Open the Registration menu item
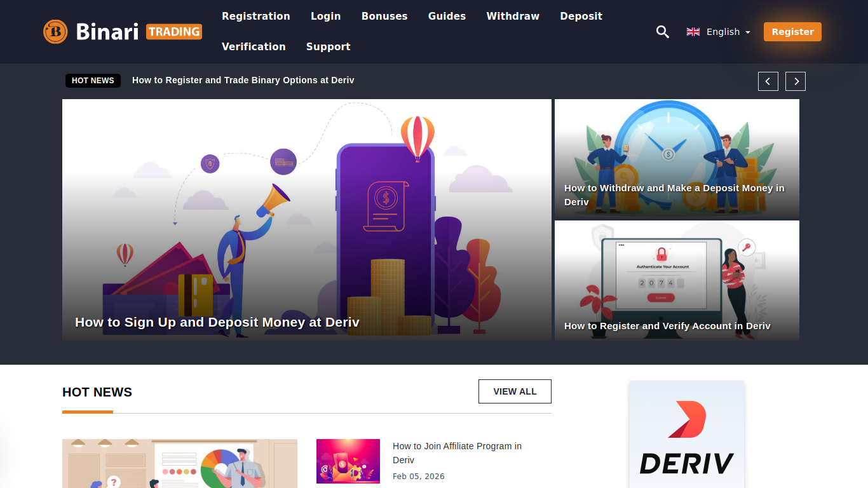This screenshot has height=488, width=868. click(256, 17)
